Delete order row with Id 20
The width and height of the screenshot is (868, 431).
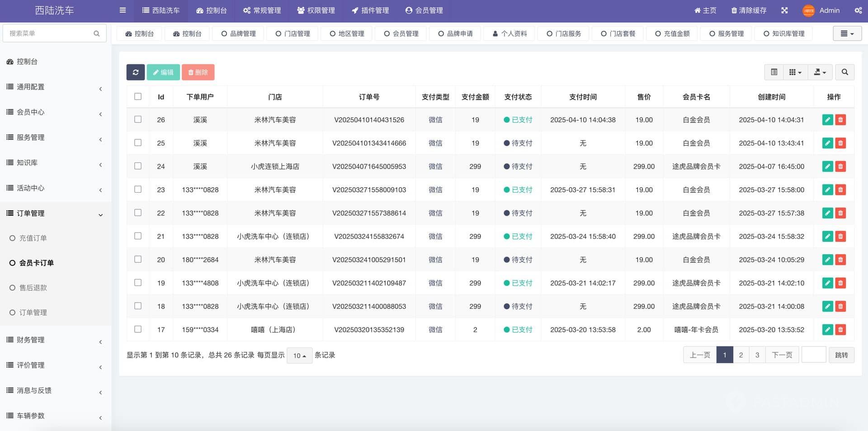[840, 260]
